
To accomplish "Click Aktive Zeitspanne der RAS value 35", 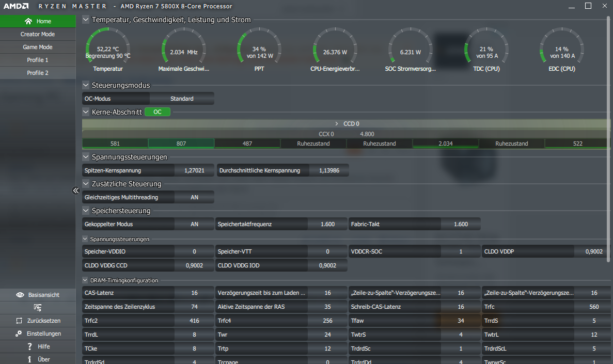I will (x=327, y=307).
